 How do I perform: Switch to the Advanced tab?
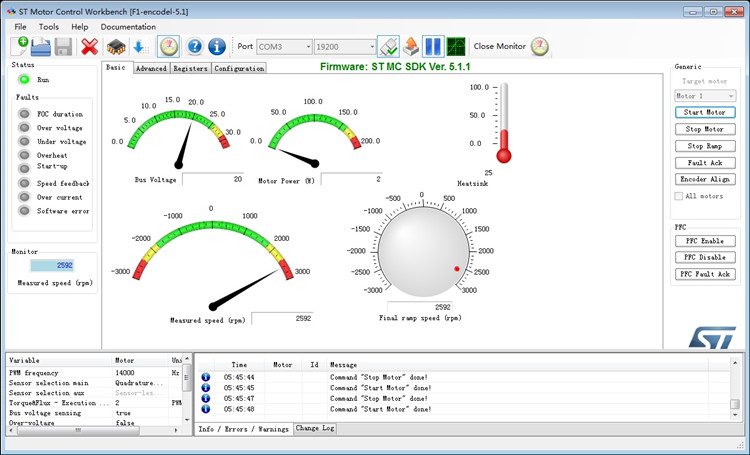click(x=151, y=68)
